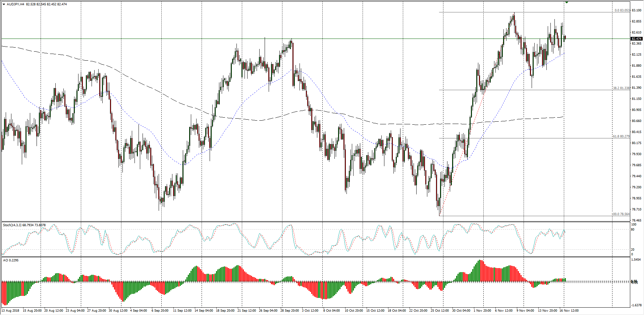Image resolution: width=644 pixels, height=315 pixels.
Task: Select the Fibonacci 100.0 level label 78.564
Action: (620, 214)
